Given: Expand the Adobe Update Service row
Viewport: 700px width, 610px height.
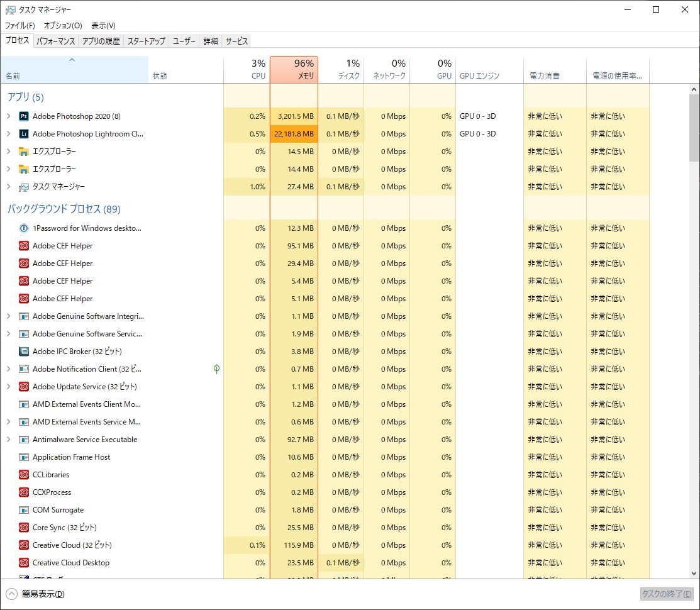Looking at the screenshot, I should [x=8, y=387].
